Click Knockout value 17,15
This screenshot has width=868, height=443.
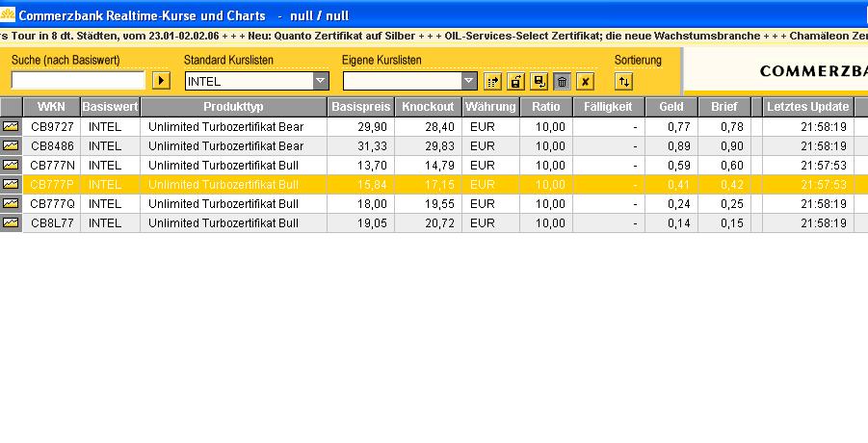pyautogui.click(x=439, y=184)
